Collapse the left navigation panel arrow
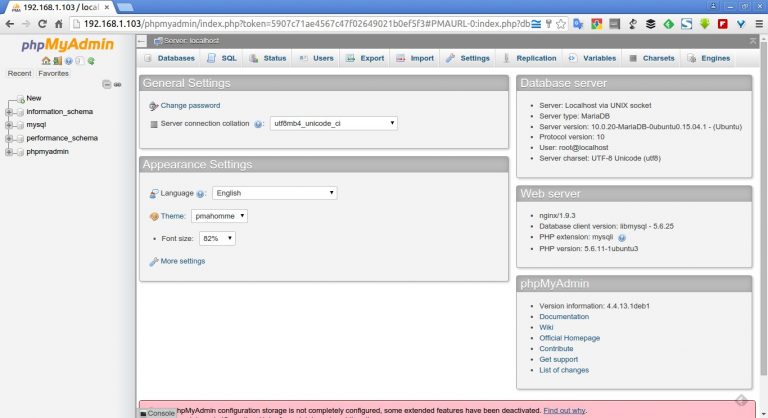This screenshot has height=418, width=768. click(142, 41)
